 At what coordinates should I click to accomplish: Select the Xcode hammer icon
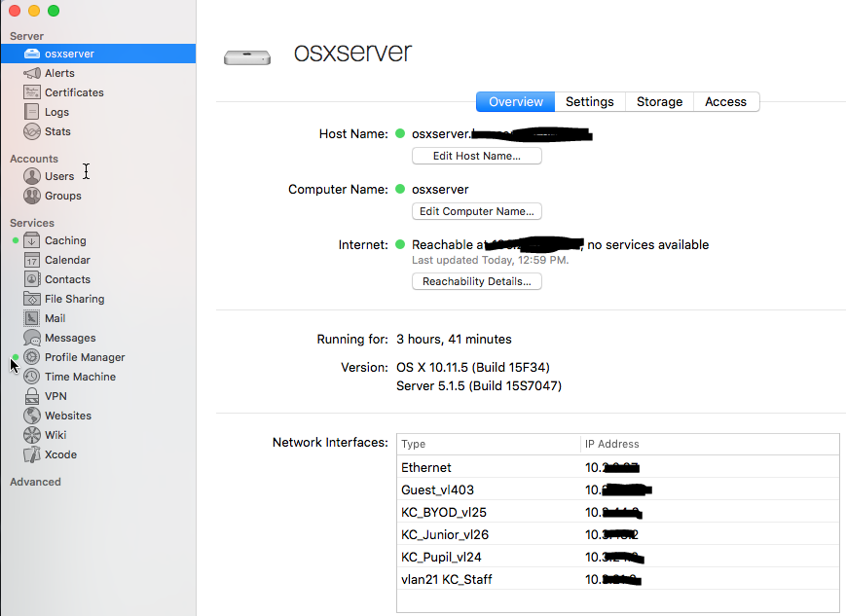32,454
